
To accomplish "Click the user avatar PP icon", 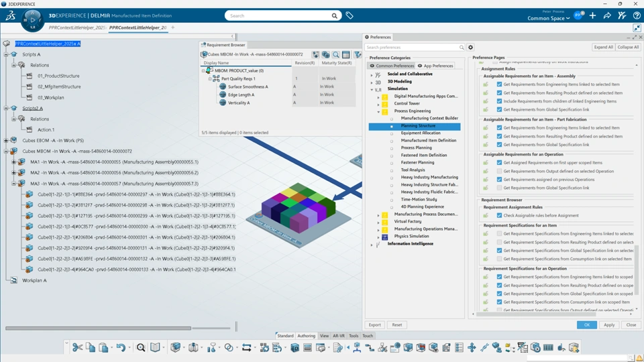I will [578, 15].
